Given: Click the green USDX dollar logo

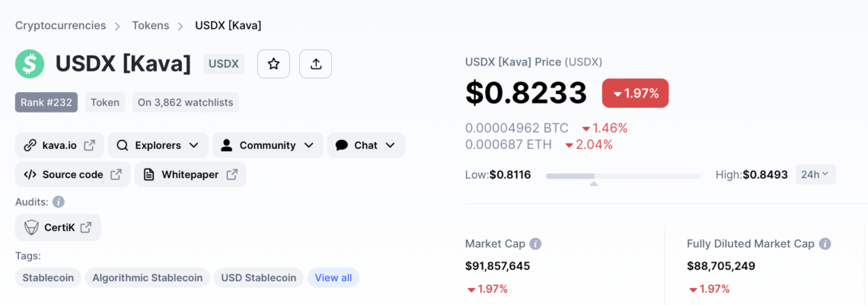Looking at the screenshot, I should click(30, 64).
